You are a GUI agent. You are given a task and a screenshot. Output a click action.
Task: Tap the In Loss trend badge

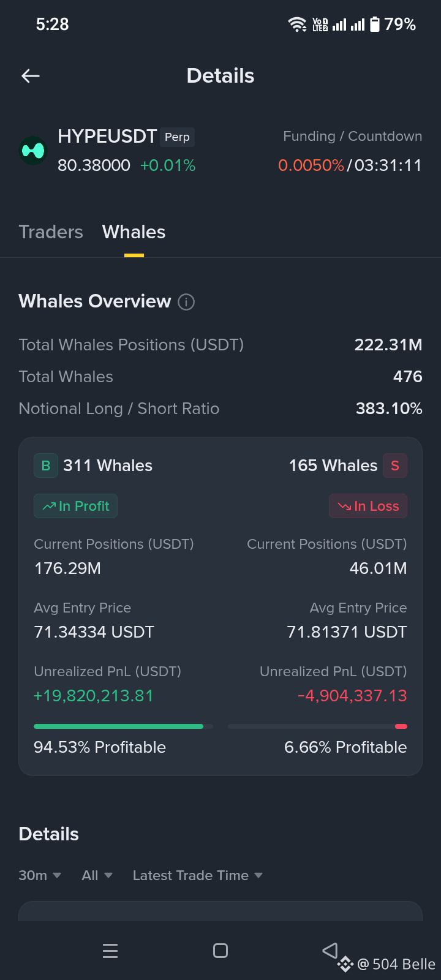click(368, 506)
